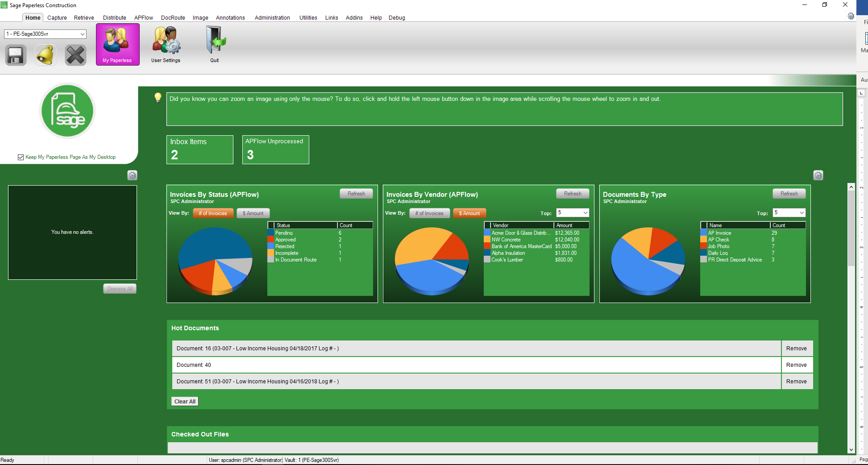Open the Utilities menu tab
Viewport: 868px width, 465px height.
308,18
